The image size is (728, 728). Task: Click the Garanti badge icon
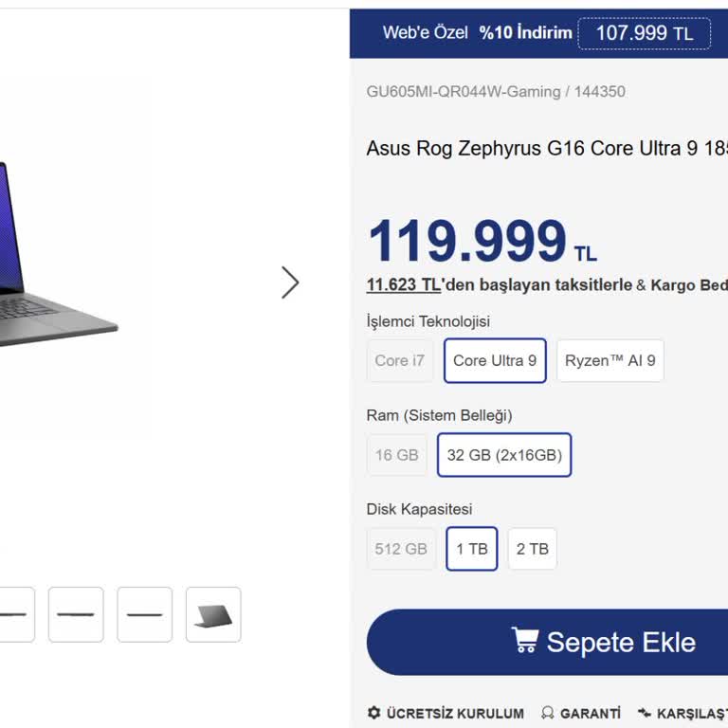pyautogui.click(x=547, y=712)
